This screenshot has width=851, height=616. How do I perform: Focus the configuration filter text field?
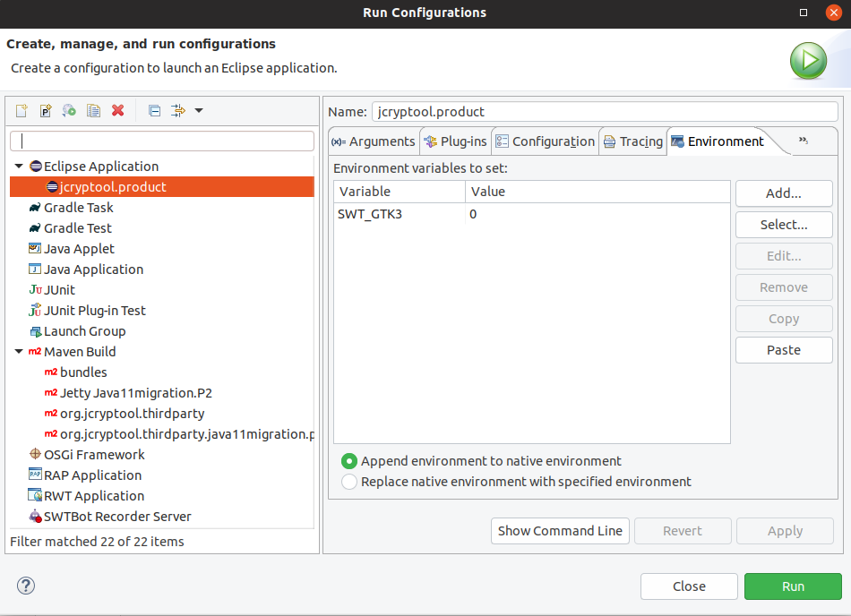162,141
